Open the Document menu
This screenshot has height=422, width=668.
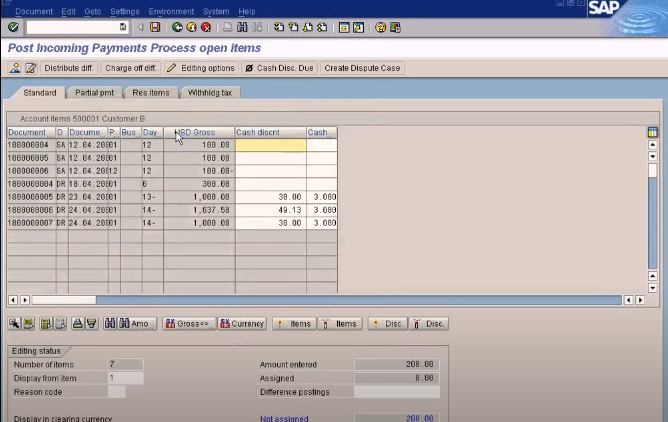34,11
